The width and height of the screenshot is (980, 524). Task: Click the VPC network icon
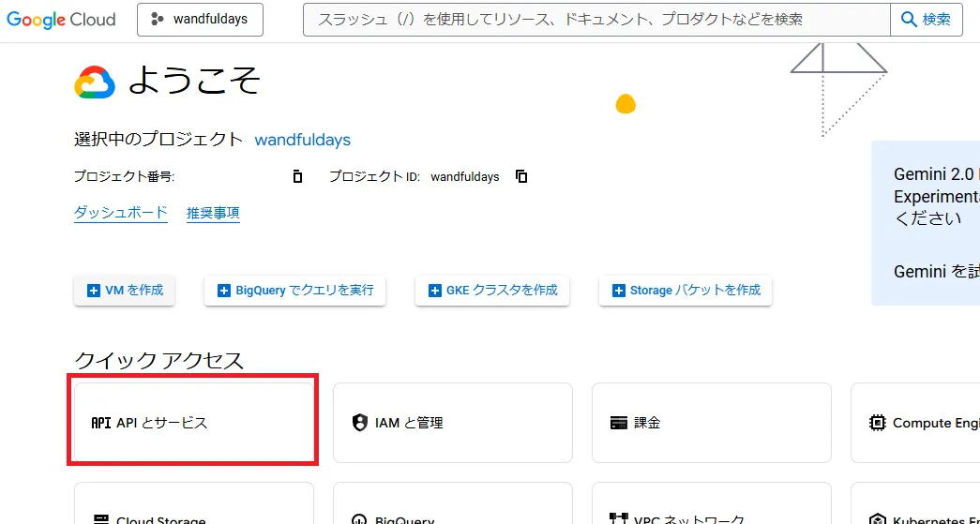(x=618, y=519)
